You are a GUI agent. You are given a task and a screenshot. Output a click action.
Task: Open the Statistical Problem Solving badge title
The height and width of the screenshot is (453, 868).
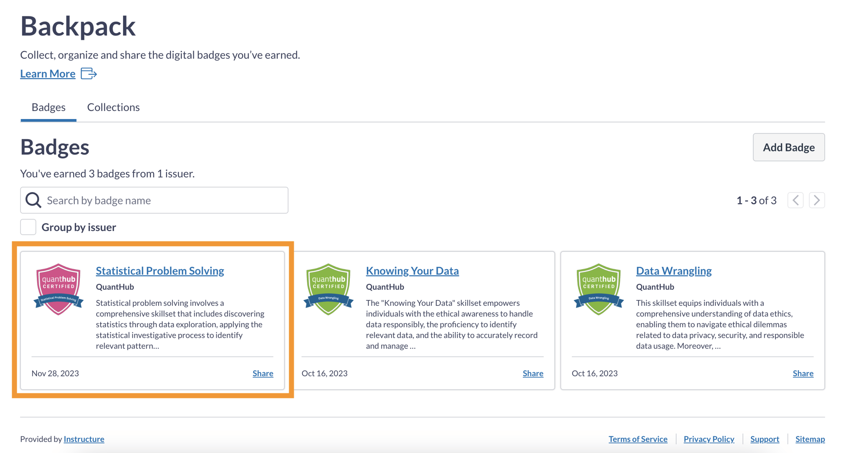(160, 270)
